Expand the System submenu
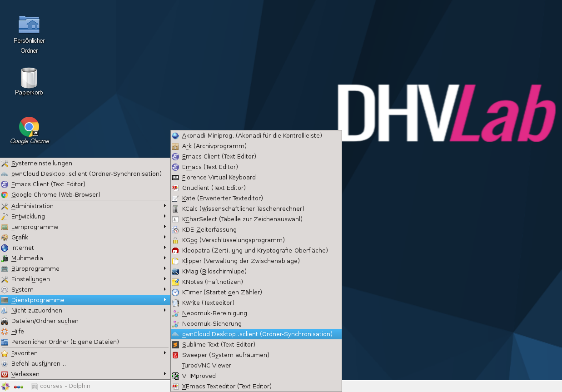Viewport: 562px width, 392px height. tap(85, 289)
